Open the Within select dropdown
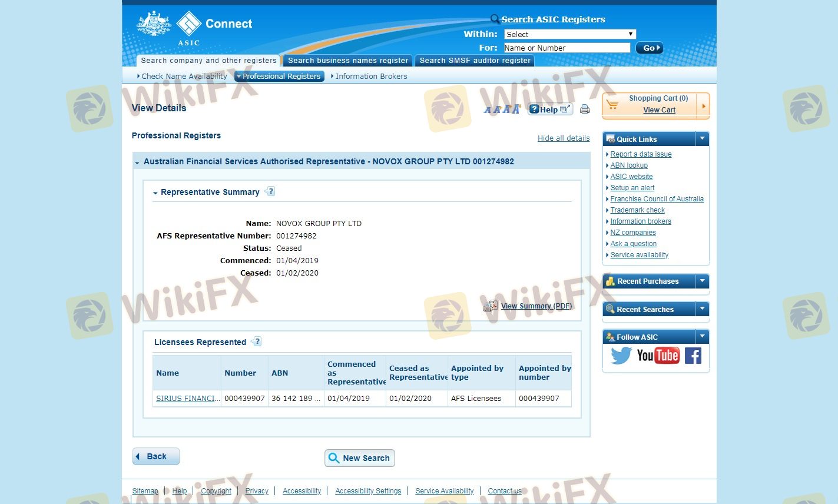The image size is (838, 504). tap(569, 34)
